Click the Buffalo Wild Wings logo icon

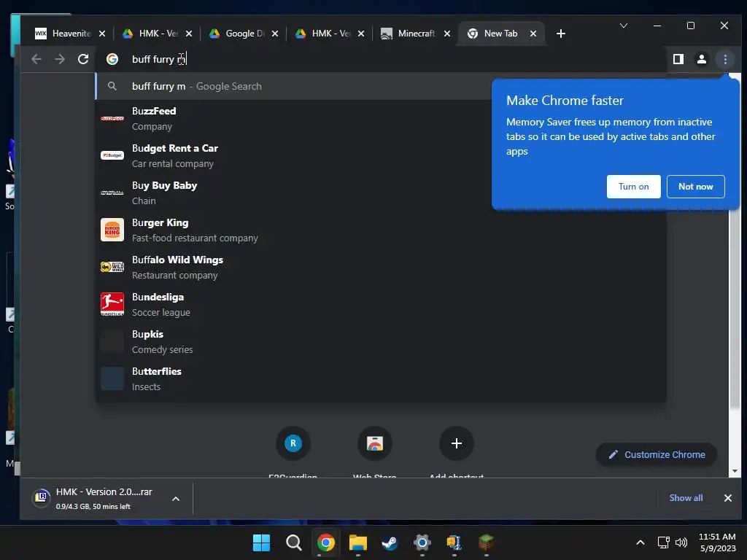(112, 267)
